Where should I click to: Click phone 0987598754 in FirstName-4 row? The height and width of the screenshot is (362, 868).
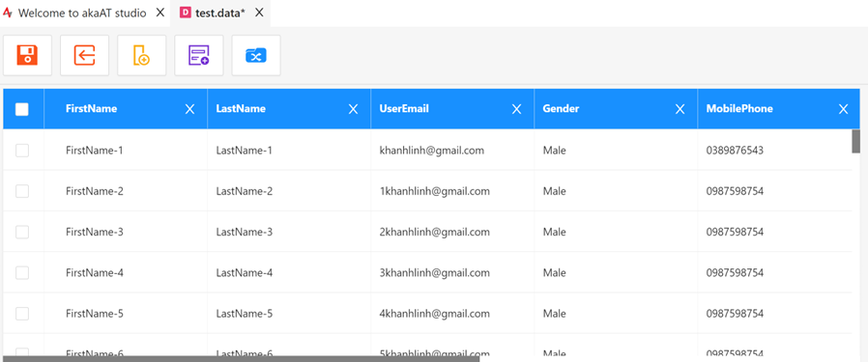click(x=735, y=273)
